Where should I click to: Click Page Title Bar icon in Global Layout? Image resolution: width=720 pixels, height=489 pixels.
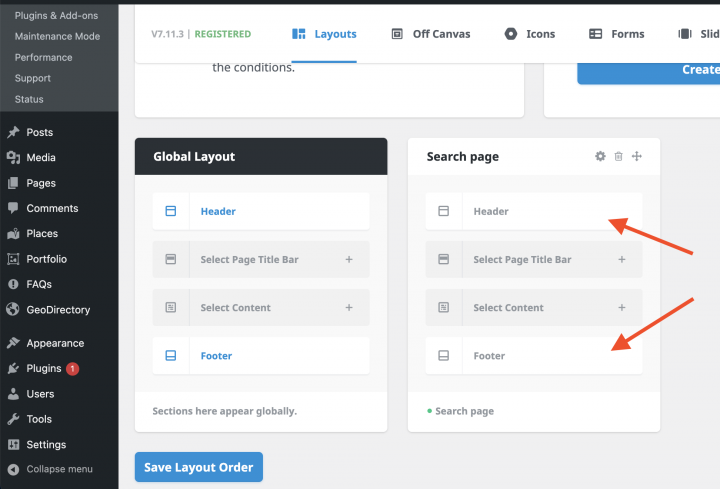point(171,260)
